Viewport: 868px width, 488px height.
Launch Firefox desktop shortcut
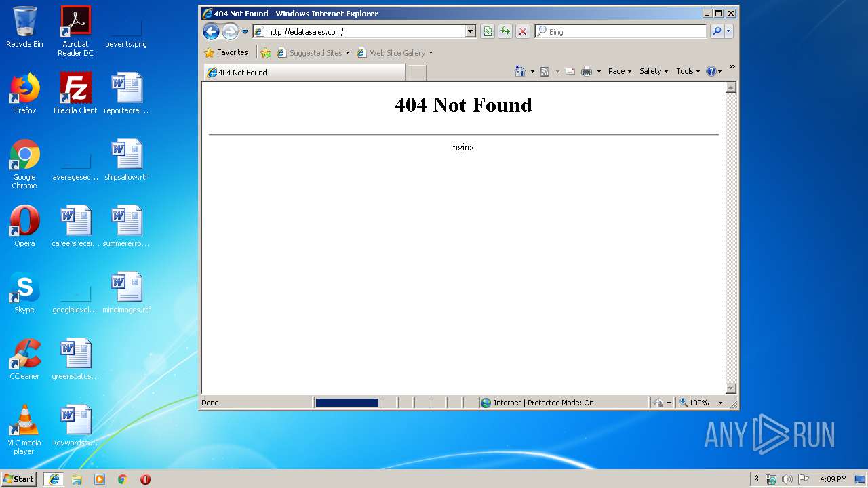pos(24,94)
